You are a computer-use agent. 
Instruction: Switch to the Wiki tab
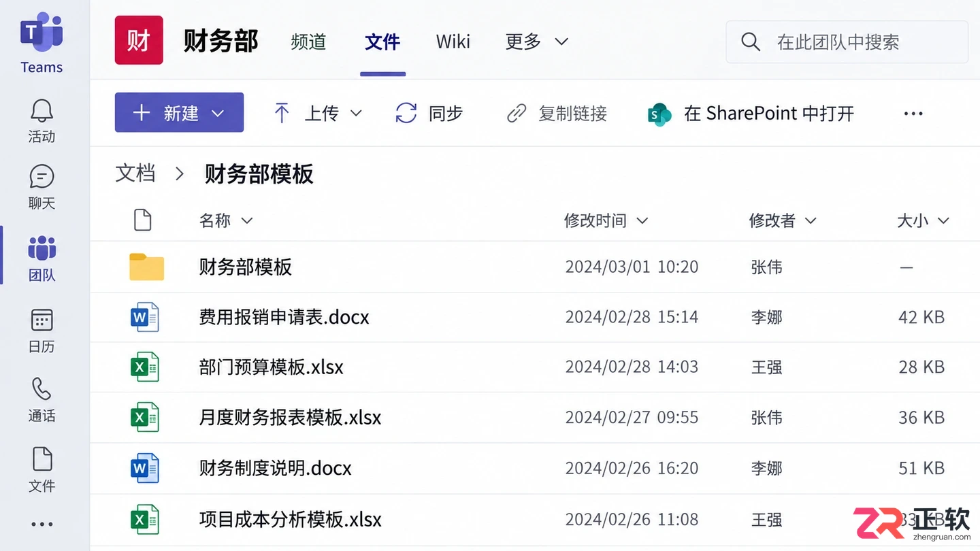click(x=453, y=41)
